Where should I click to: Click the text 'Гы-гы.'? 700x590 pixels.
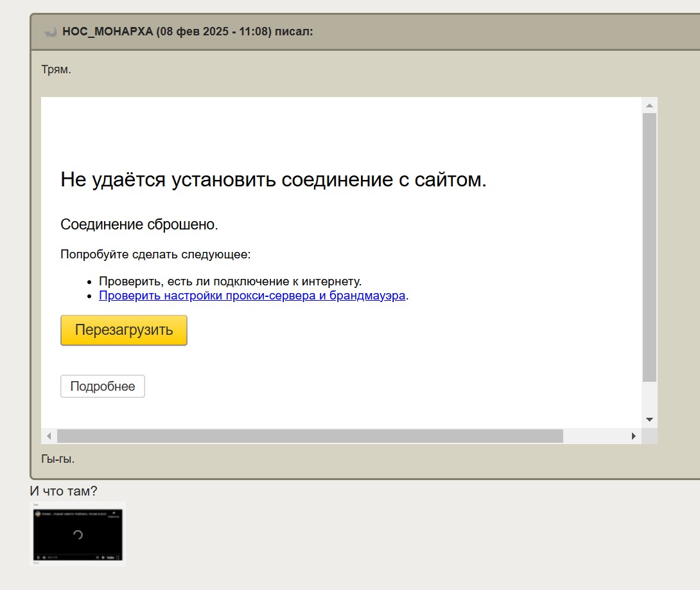tap(58, 459)
